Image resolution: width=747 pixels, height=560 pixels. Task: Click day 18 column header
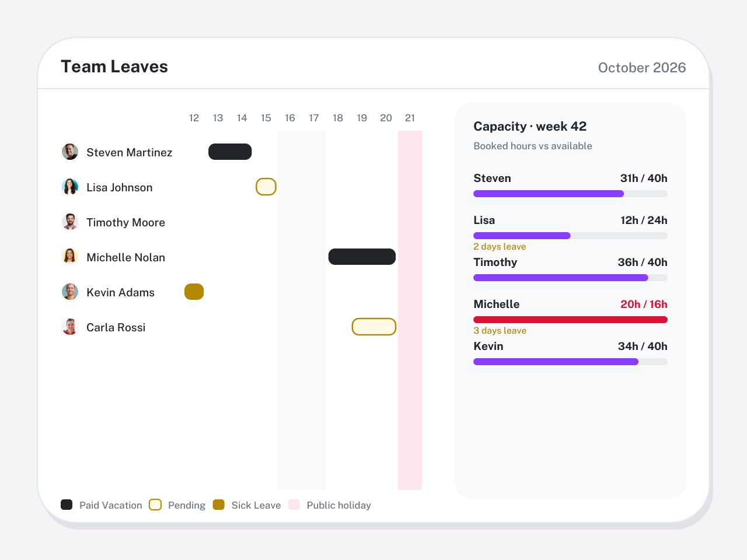point(338,118)
